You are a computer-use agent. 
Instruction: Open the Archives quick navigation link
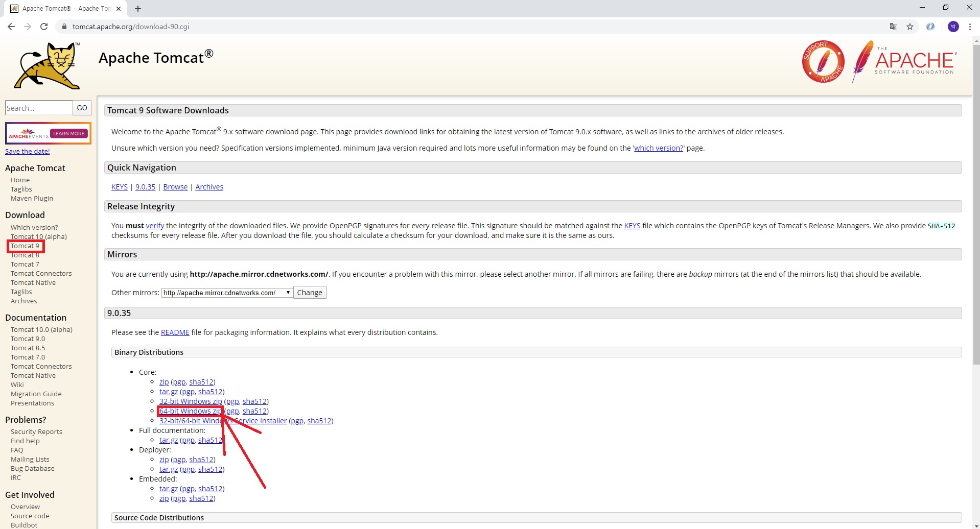(x=209, y=187)
